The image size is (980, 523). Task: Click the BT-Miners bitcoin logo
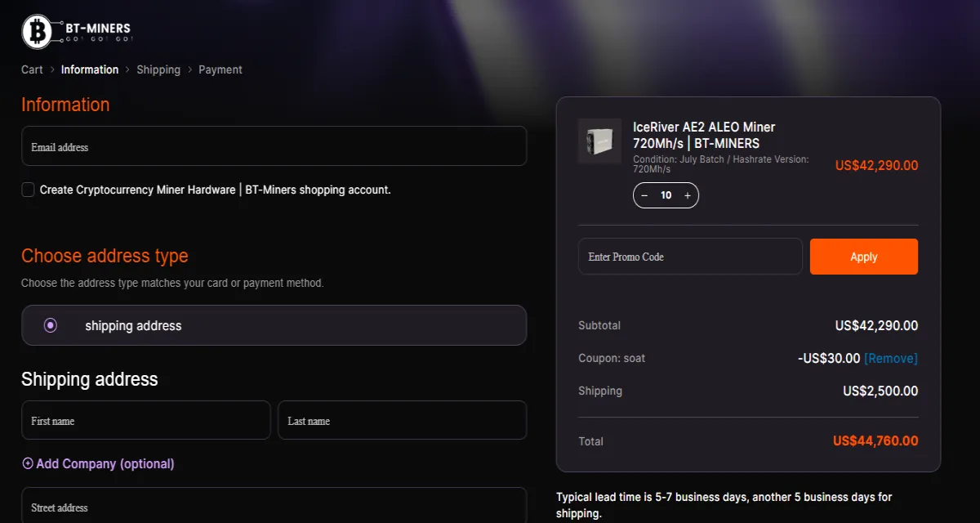click(37, 32)
